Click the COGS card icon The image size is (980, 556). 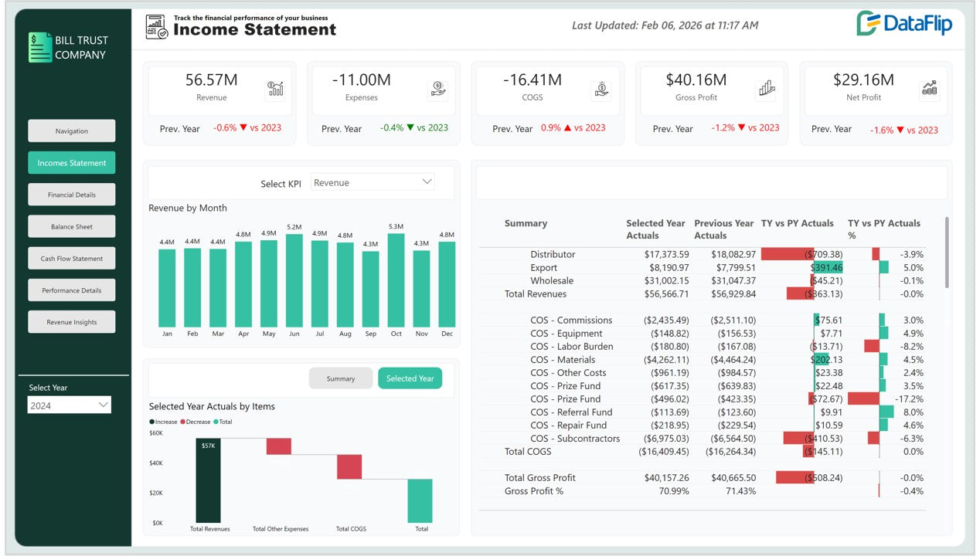pos(602,90)
